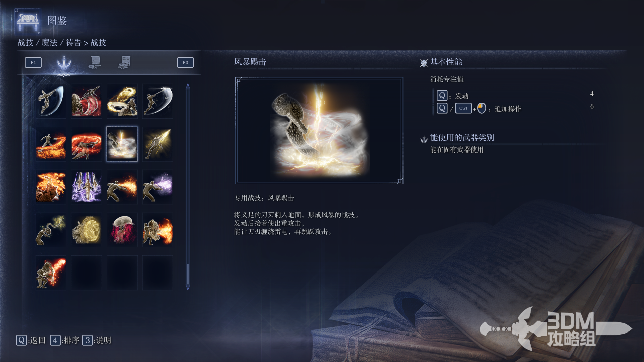Select the purple lightning daggers skill icon

click(87, 187)
